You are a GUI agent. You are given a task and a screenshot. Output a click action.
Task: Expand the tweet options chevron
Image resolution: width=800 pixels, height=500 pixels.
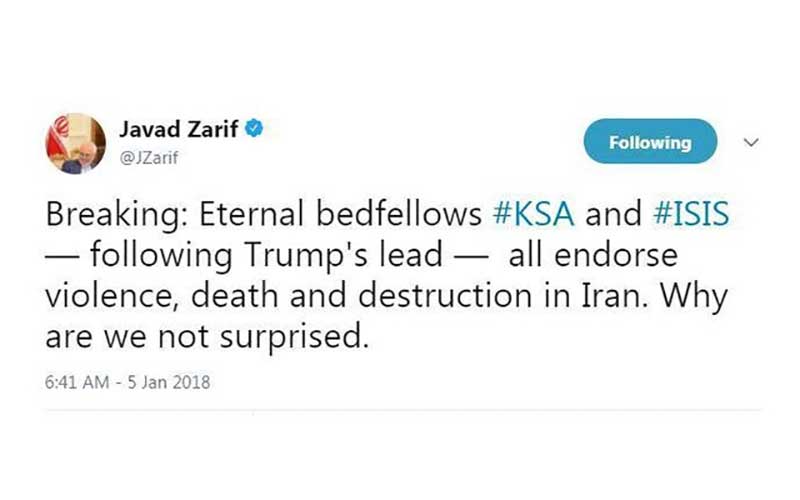point(752,142)
